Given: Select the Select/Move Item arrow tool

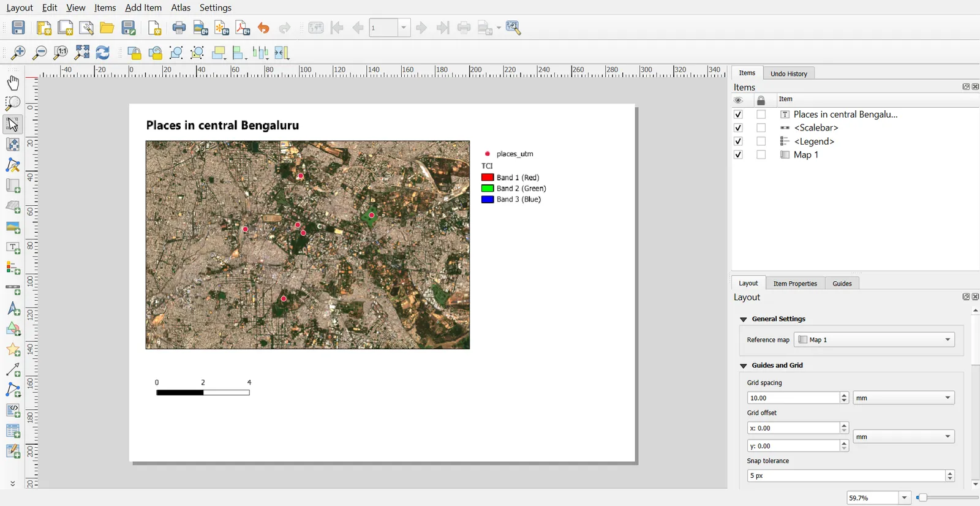Looking at the screenshot, I should (13, 124).
